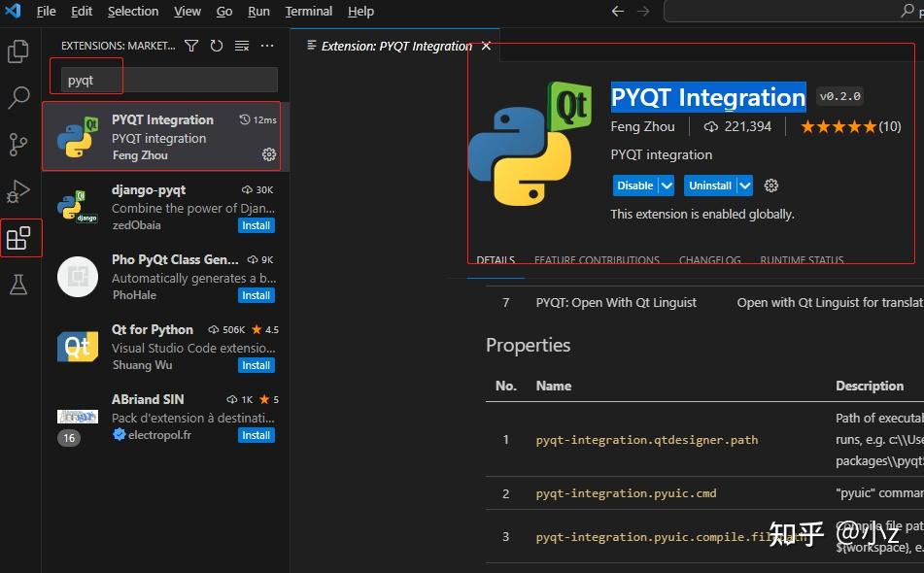Switch to the CHANGELOG tab
924x573 pixels.
(x=710, y=259)
